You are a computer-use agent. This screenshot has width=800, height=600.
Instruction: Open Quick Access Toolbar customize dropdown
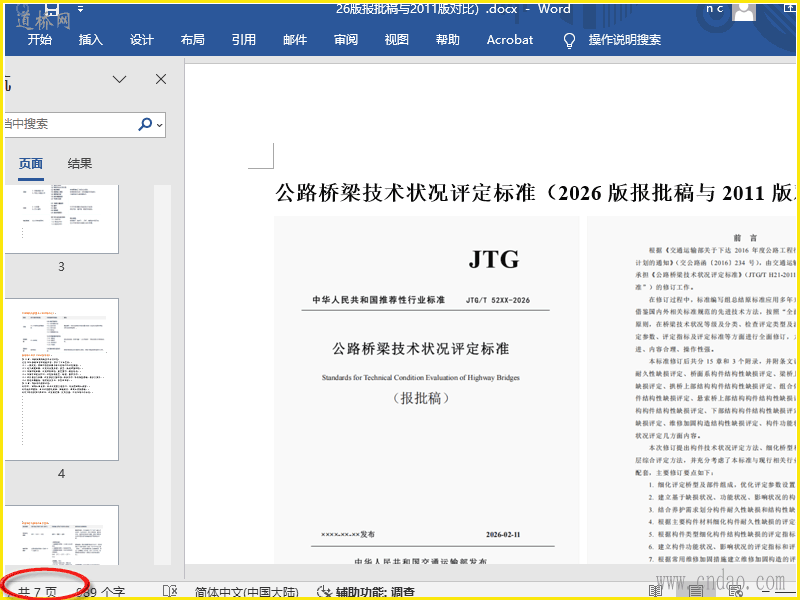tap(80, 10)
